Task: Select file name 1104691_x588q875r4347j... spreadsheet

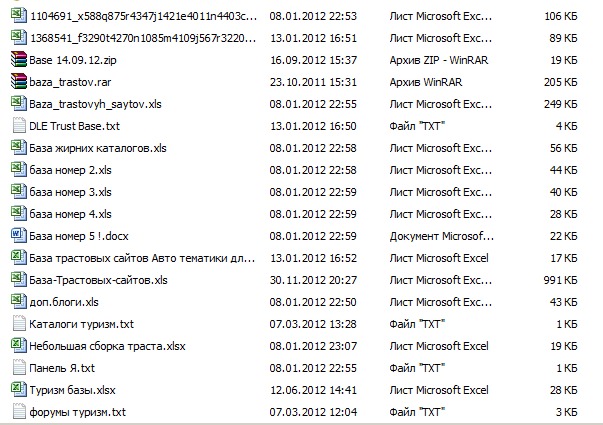Action: [143, 16]
